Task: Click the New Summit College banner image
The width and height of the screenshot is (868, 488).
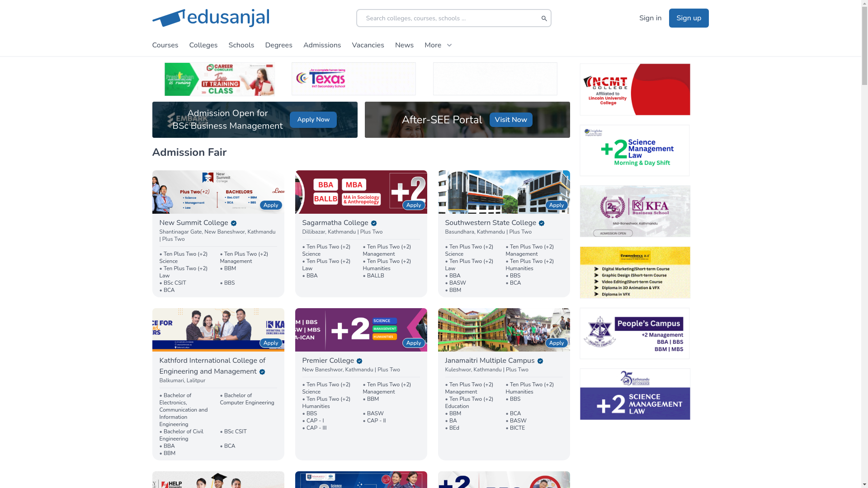Action: (218, 192)
